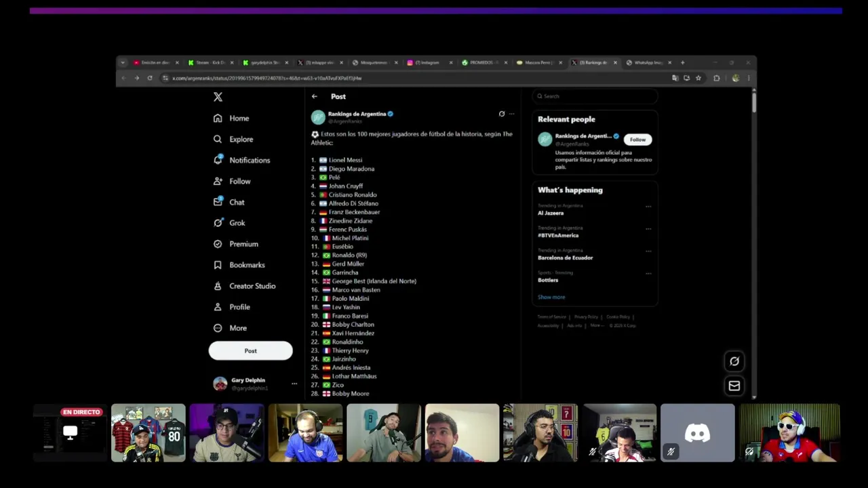Open Premium in the sidebar

tap(235, 244)
